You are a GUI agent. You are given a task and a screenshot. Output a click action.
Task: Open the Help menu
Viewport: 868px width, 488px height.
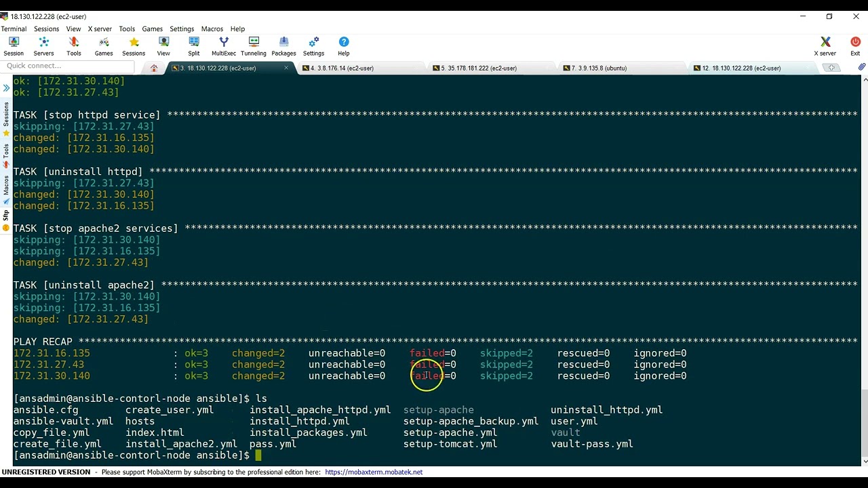coord(237,29)
